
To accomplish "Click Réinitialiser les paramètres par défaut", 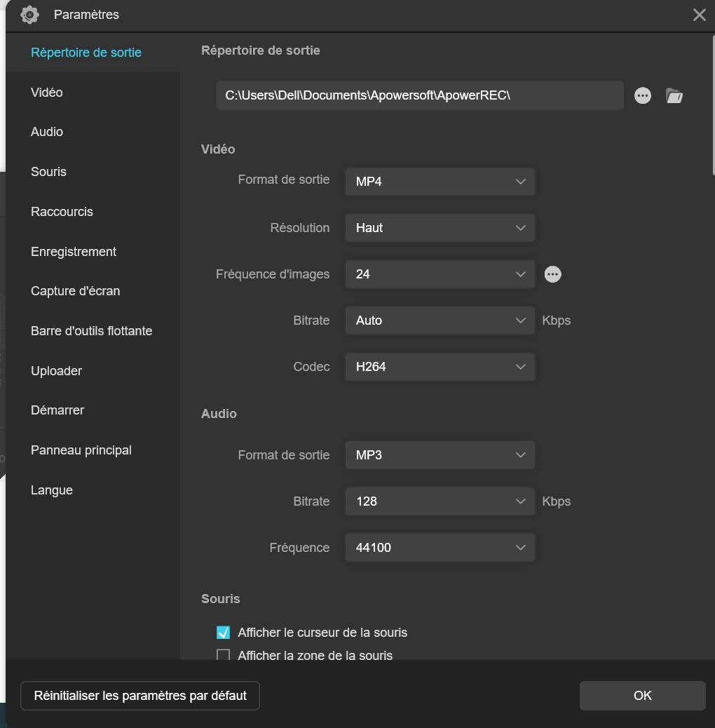I will point(140,696).
